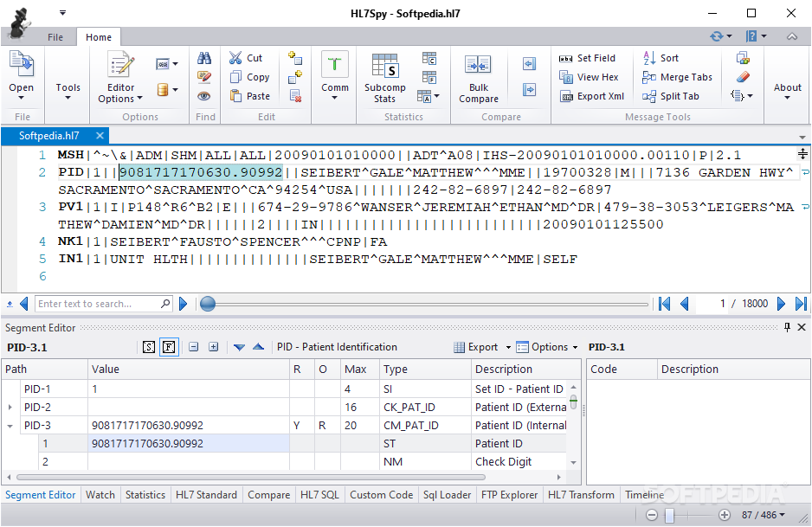Image resolution: width=812 pixels, height=527 pixels.
Task: Click the find-and-replace pencil icon in Find group
Action: 204,77
